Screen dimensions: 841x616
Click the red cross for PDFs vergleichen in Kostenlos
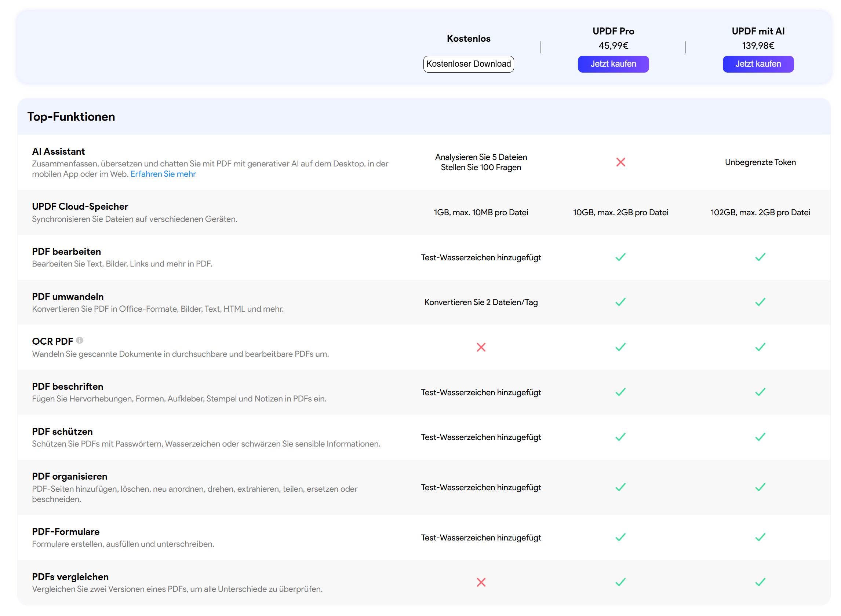(481, 582)
